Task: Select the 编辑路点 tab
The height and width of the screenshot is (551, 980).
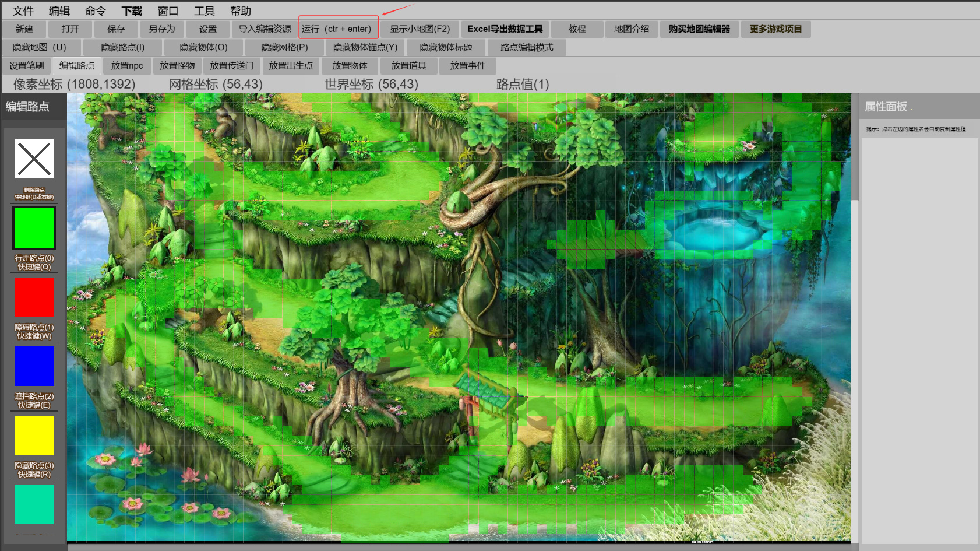Action: click(77, 66)
